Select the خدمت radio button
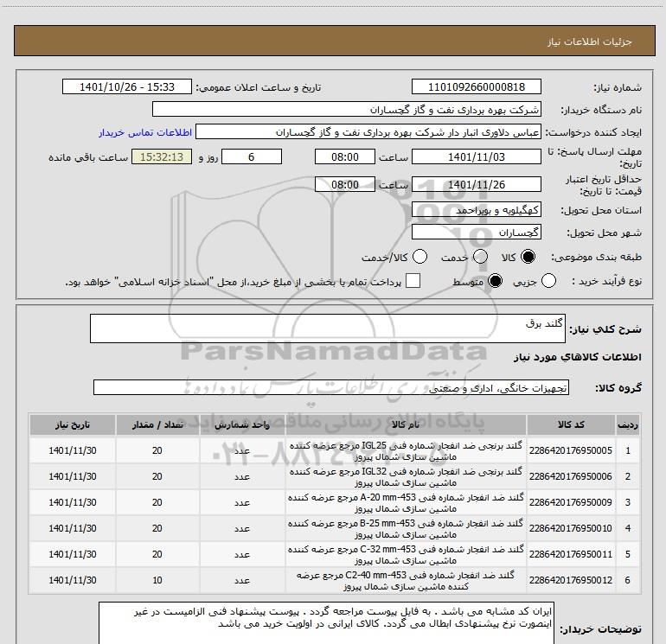This screenshot has height=644, width=666. pos(480,257)
